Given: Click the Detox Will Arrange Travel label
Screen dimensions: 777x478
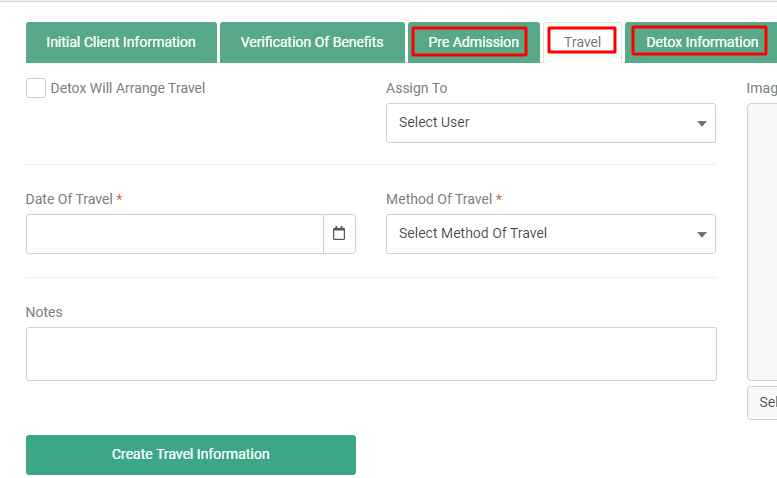Looking at the screenshot, I should point(128,88).
